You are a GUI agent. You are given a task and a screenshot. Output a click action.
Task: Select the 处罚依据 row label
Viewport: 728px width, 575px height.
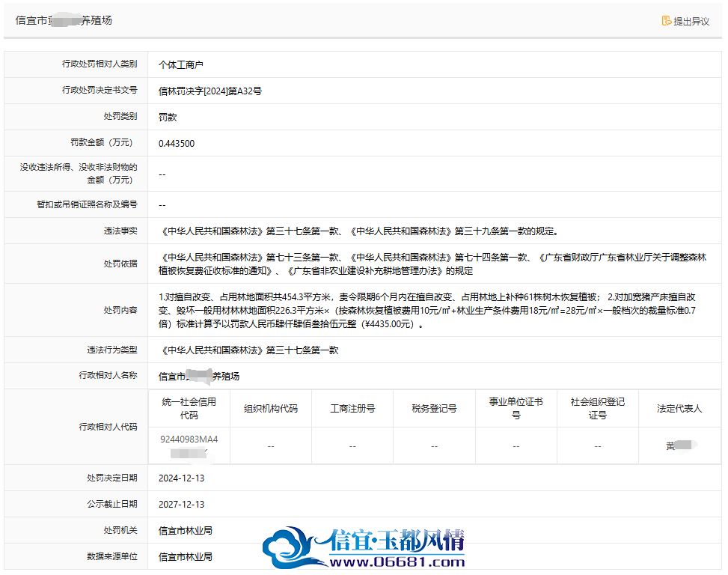120,264
